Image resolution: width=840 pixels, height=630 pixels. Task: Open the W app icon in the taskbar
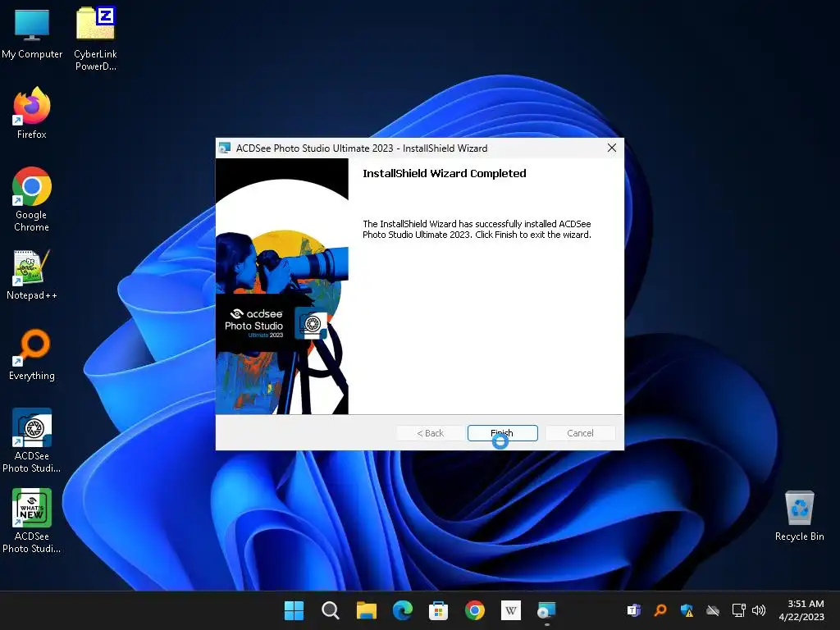click(x=510, y=610)
